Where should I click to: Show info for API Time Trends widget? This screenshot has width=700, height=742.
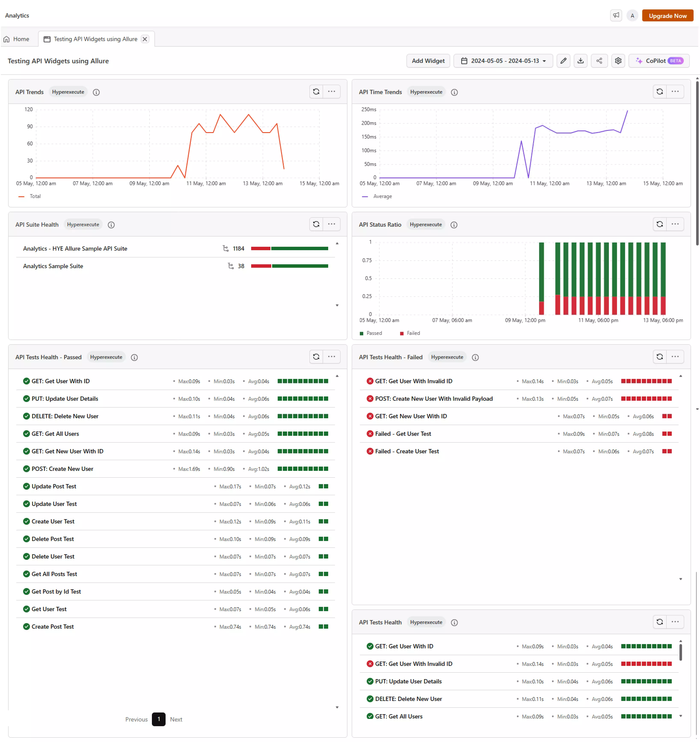pyautogui.click(x=454, y=92)
